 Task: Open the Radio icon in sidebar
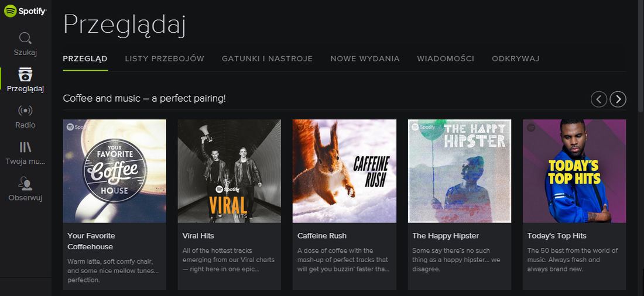pyautogui.click(x=25, y=111)
